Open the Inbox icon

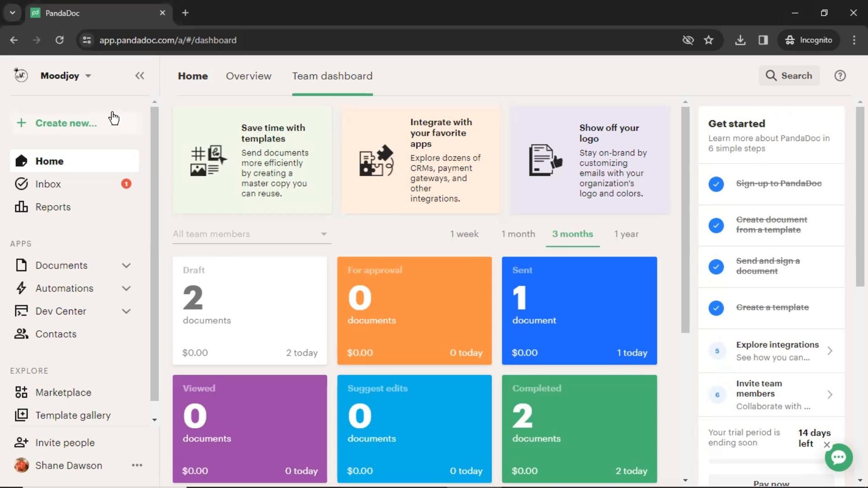click(21, 183)
